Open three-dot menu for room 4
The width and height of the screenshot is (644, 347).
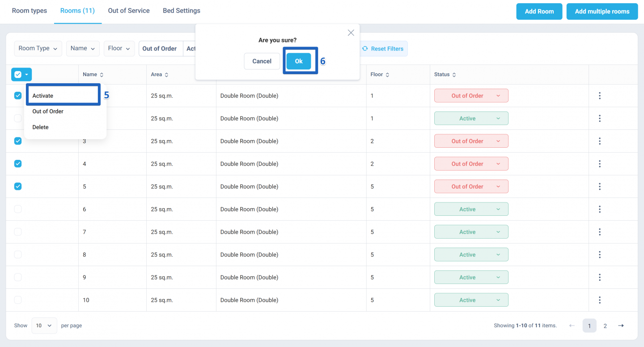(x=600, y=164)
